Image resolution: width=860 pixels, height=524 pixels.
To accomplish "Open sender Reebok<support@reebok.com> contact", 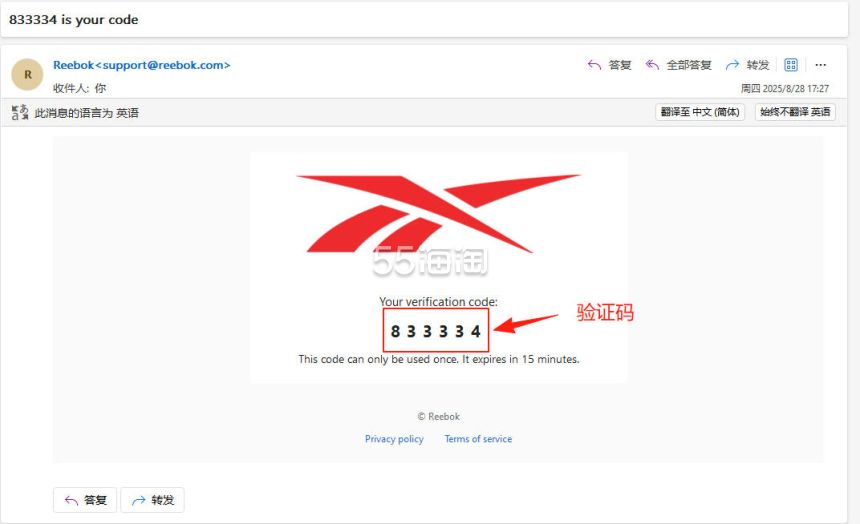I will pos(141,65).
